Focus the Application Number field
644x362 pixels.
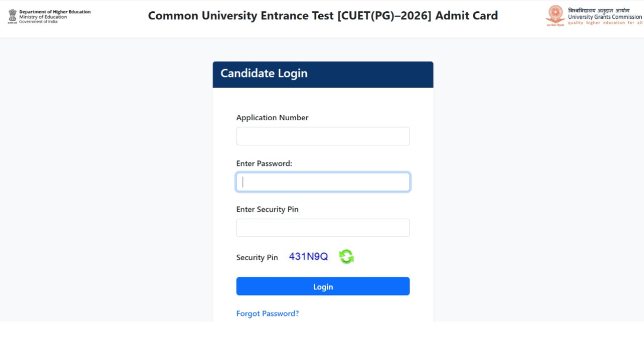323,136
